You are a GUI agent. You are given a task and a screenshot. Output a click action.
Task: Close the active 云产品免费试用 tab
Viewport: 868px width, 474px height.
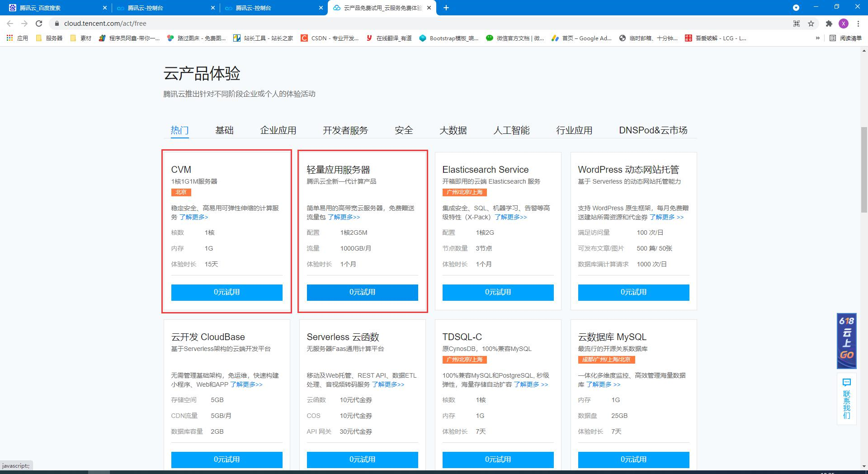click(429, 8)
